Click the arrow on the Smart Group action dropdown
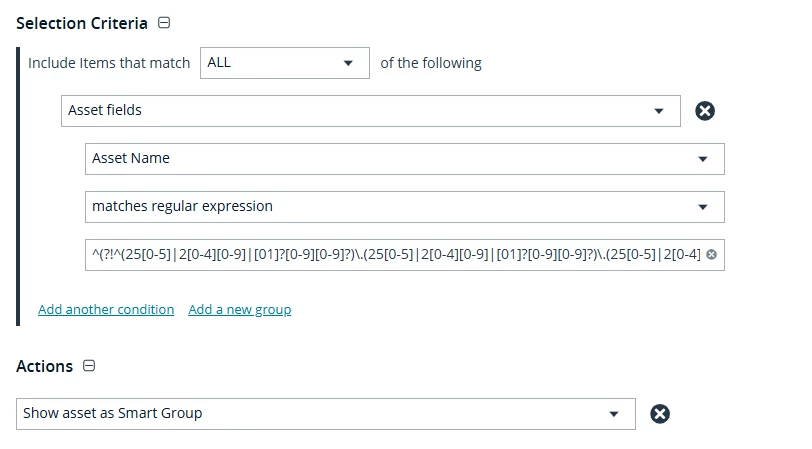 (614, 413)
